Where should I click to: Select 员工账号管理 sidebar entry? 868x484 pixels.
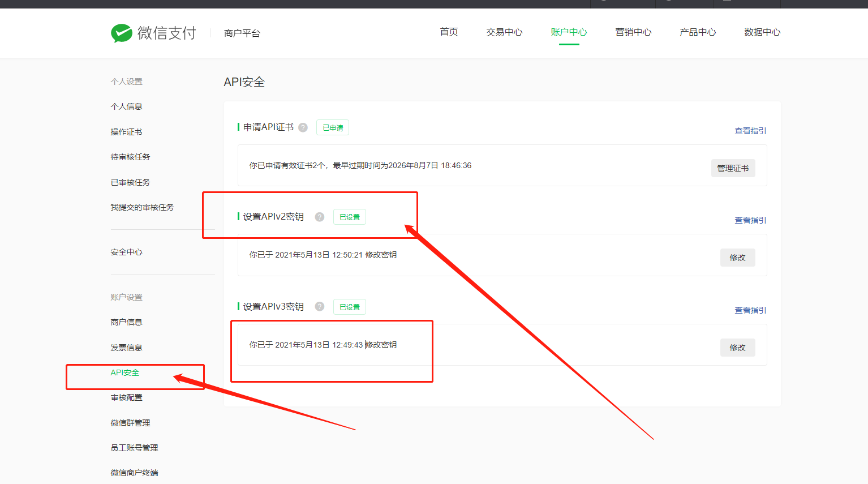[134, 448]
